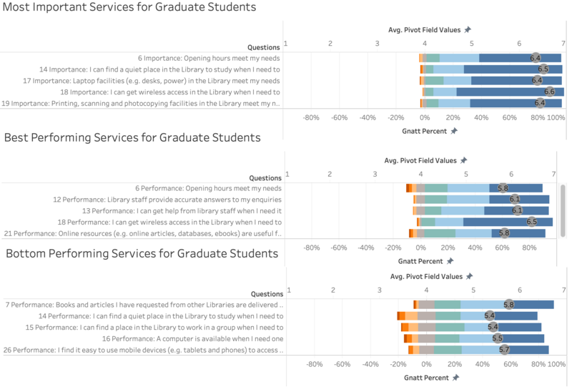572x392 pixels.
Task: Click pin icon beside bottom Avg. Pivot Field Values
Action: [470, 277]
